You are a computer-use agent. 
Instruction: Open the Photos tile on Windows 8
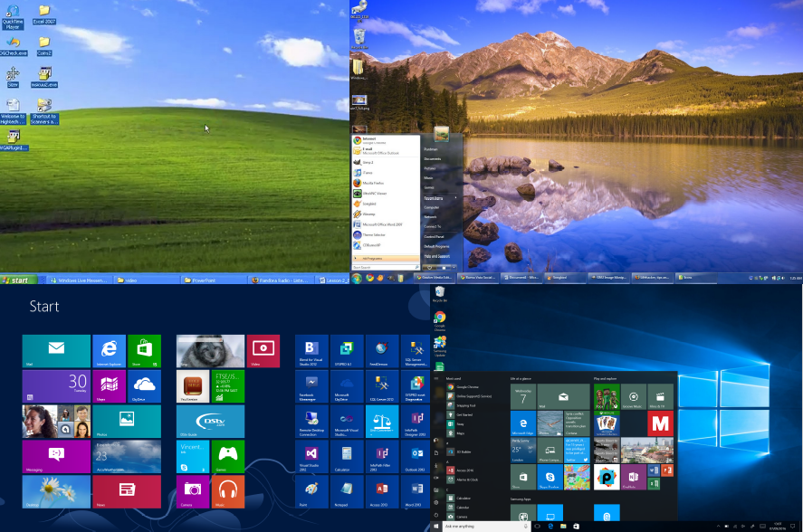[127, 422]
